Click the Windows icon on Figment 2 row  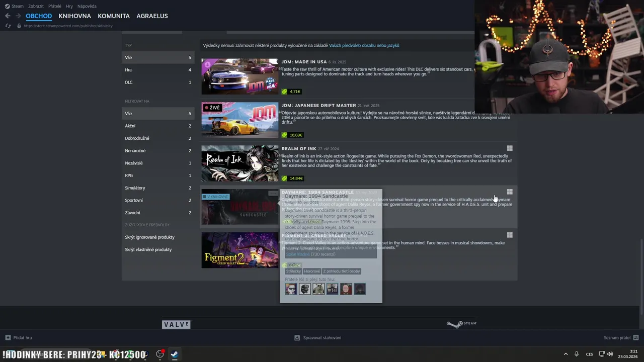tap(510, 235)
